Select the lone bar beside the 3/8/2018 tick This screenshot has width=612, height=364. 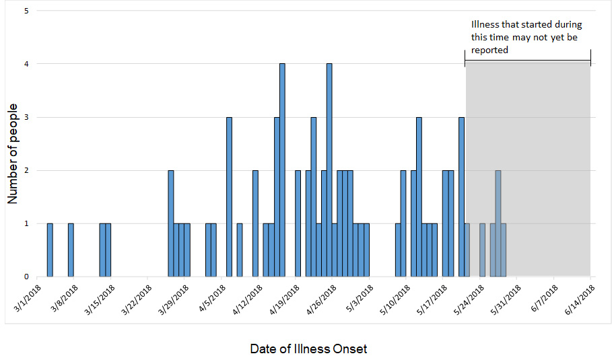(71, 250)
